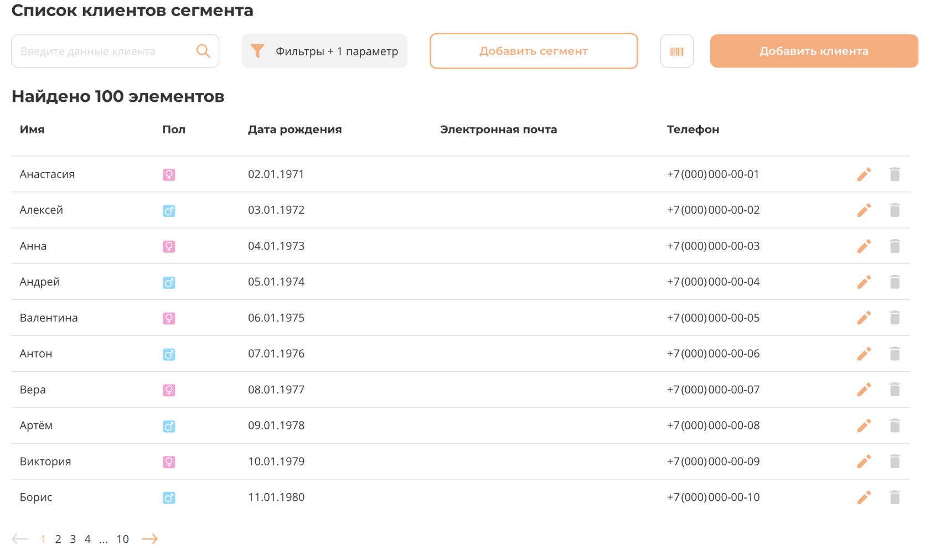
Task: Jump to page 10 of results
Action: tap(122, 539)
